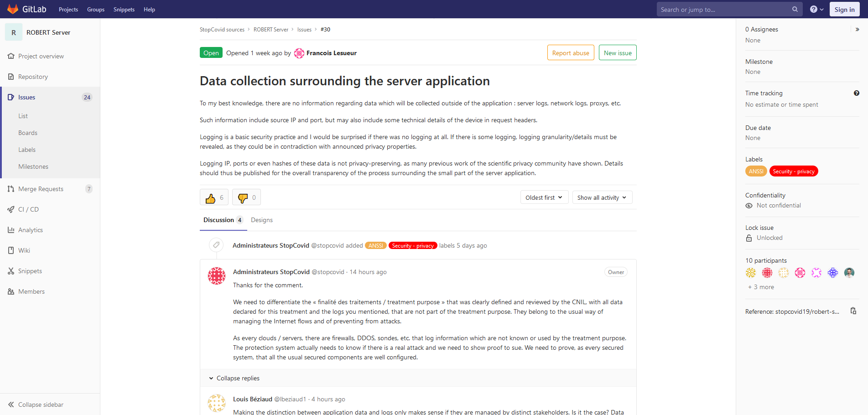The height and width of the screenshot is (415, 868).
Task: Click the Issues count badge 24
Action: (x=87, y=97)
